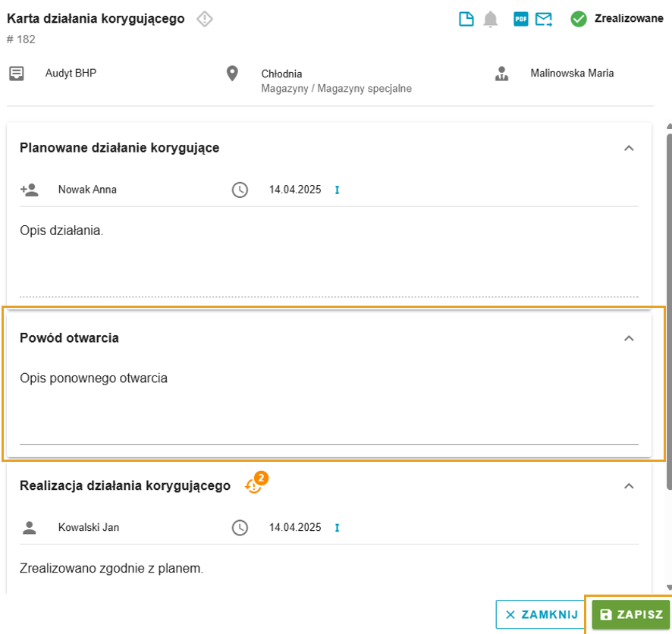The image size is (672, 634).
Task: Click the vertical scrollbar thumb on right edge
Action: click(670, 311)
